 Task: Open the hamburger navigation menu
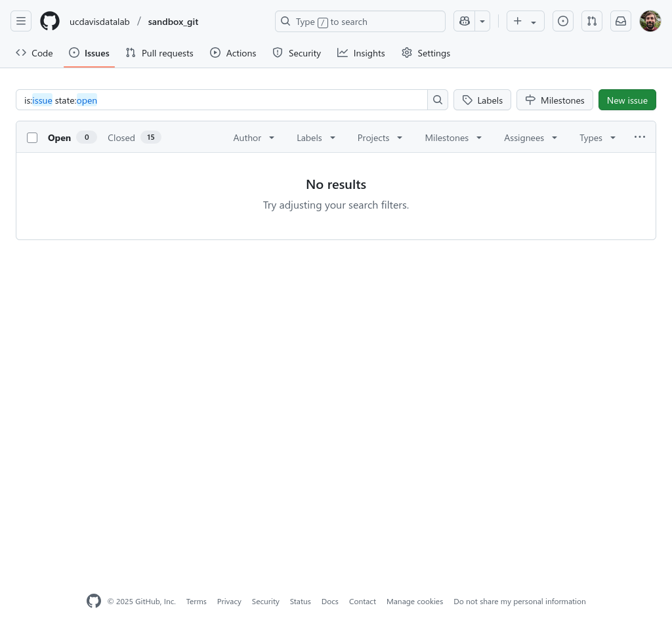[21, 22]
